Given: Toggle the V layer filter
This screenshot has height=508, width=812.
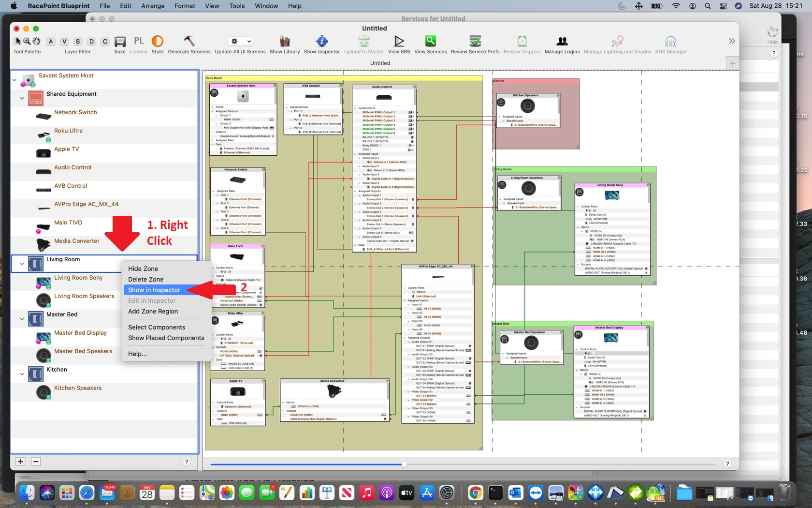Looking at the screenshot, I should click(64, 42).
